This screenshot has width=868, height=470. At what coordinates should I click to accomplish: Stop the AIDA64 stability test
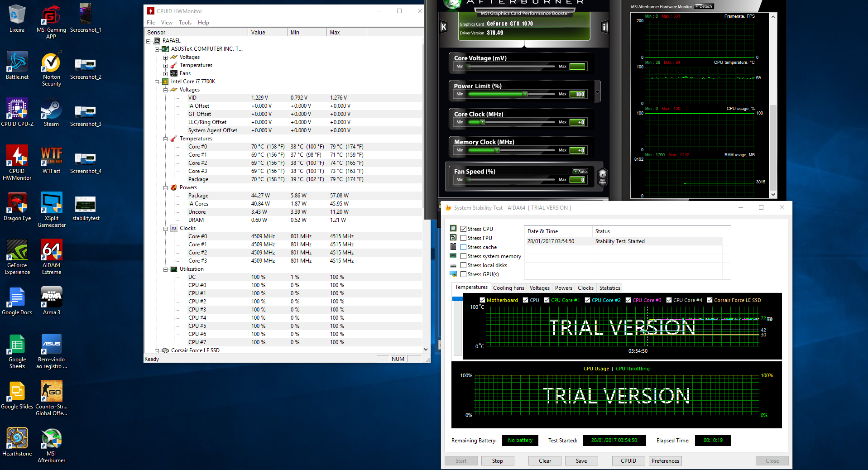[497, 461]
